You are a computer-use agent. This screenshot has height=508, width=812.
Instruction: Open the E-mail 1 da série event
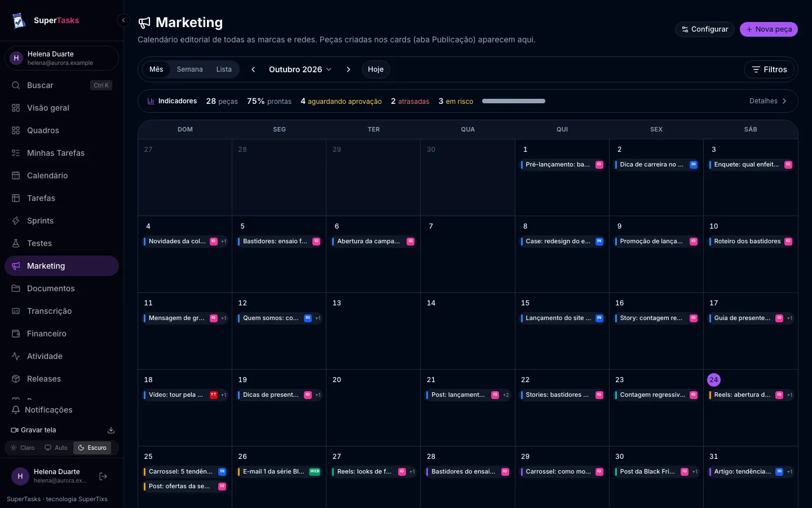(x=280, y=472)
